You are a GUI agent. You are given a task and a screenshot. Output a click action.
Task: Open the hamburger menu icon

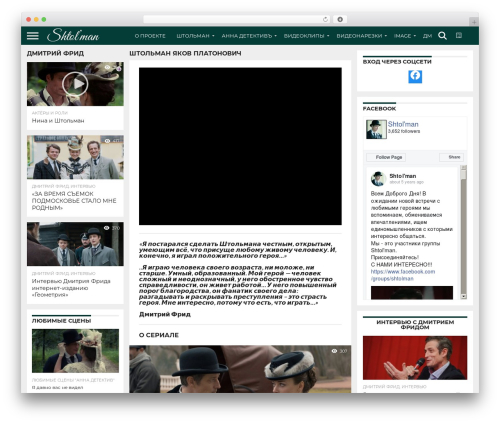[x=33, y=36]
